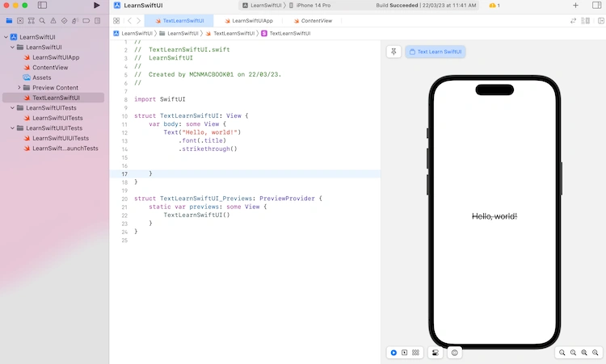The image size is (606, 364).
Task: Switch to the ContentView editor tab
Action: coord(313,21)
